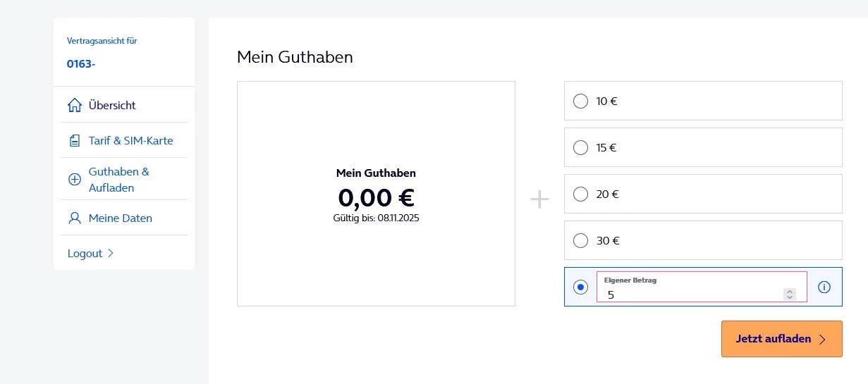Select the 10 € radio option
Viewport: 868px width, 384px height.
(580, 101)
